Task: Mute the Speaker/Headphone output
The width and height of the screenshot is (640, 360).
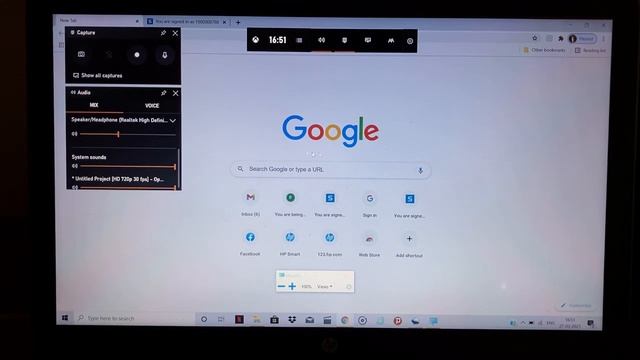Action: tap(74, 134)
